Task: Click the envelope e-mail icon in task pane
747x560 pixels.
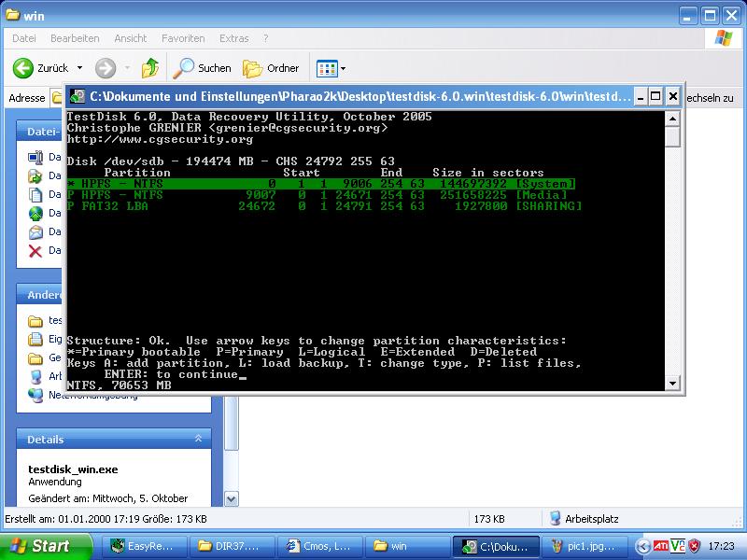Action: (35, 232)
